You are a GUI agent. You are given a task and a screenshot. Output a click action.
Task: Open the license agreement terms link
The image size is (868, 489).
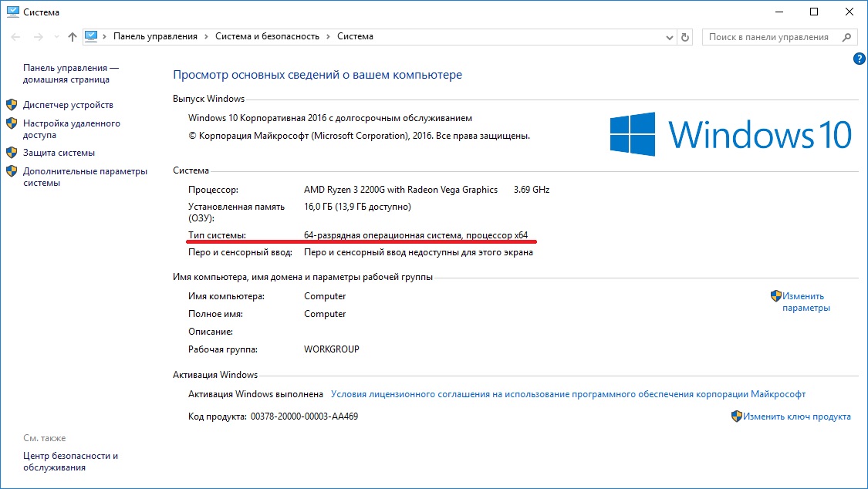tap(567, 393)
